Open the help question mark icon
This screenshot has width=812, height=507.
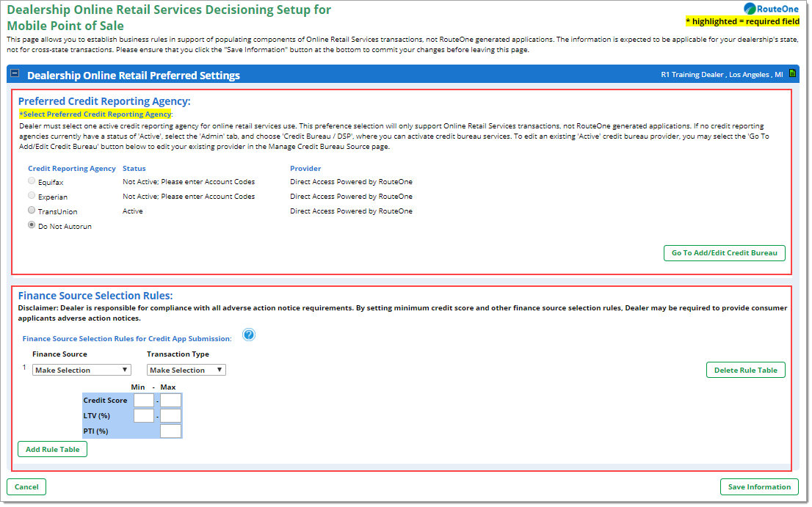click(249, 335)
